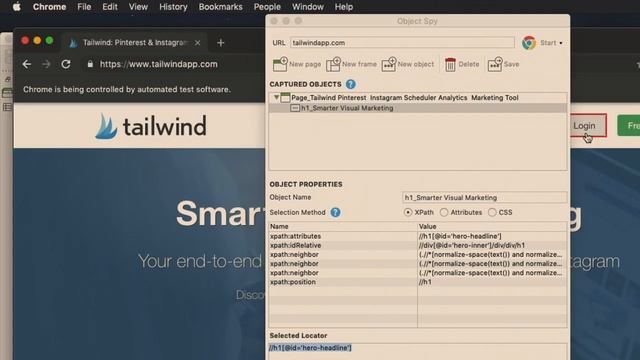
Task: Select the Page_Tailwind Pinterest tree item
Action: point(405,98)
